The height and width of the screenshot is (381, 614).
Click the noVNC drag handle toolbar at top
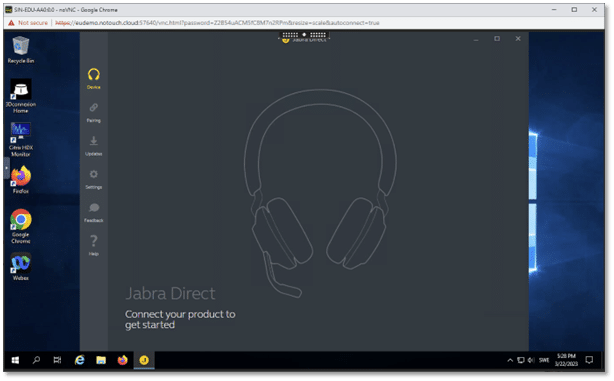pos(304,35)
